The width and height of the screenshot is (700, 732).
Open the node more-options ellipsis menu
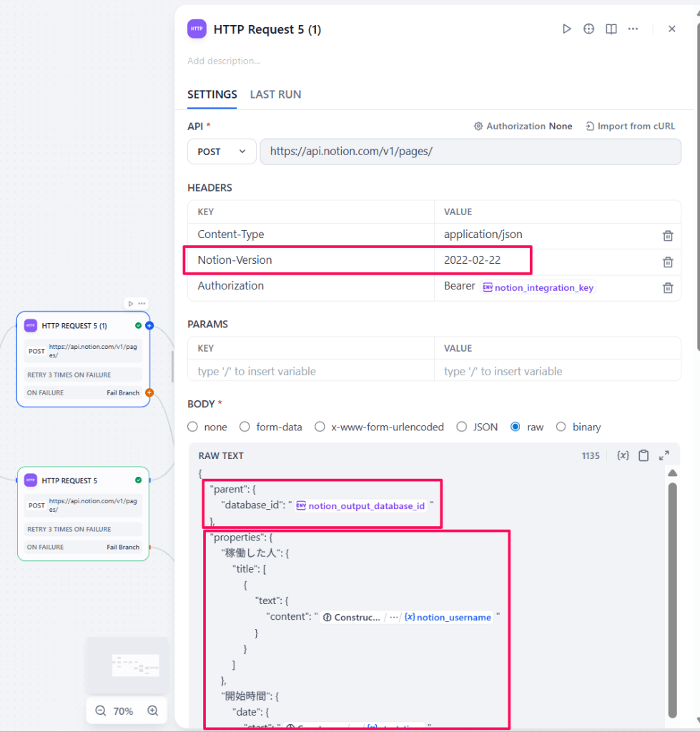click(633, 29)
